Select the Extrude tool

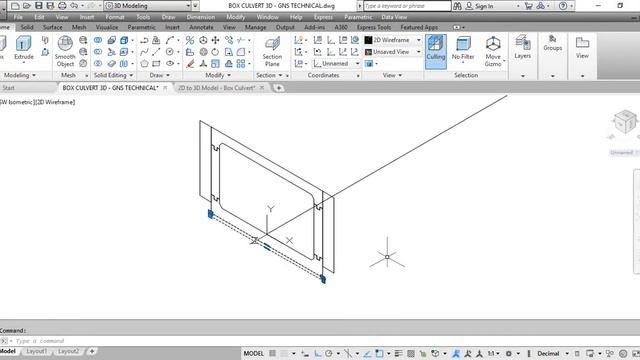23,48
